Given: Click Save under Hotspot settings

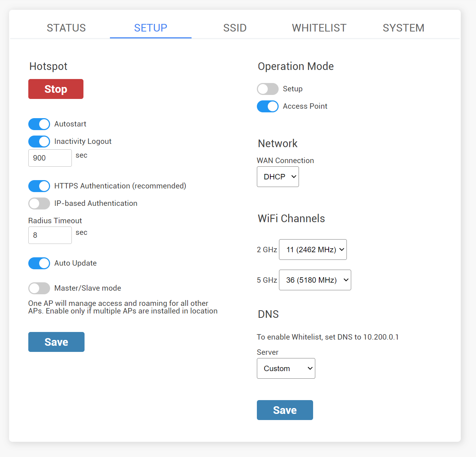Looking at the screenshot, I should click(56, 342).
